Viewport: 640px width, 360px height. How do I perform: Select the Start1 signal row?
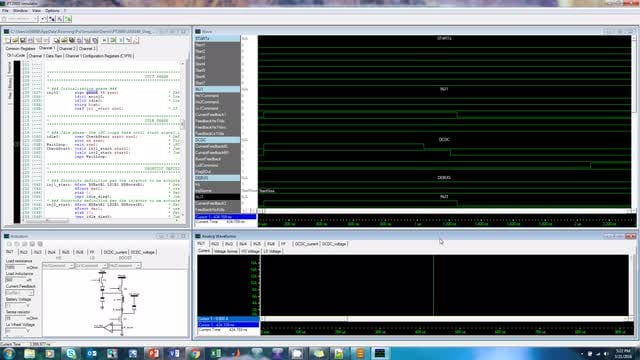coord(217,45)
